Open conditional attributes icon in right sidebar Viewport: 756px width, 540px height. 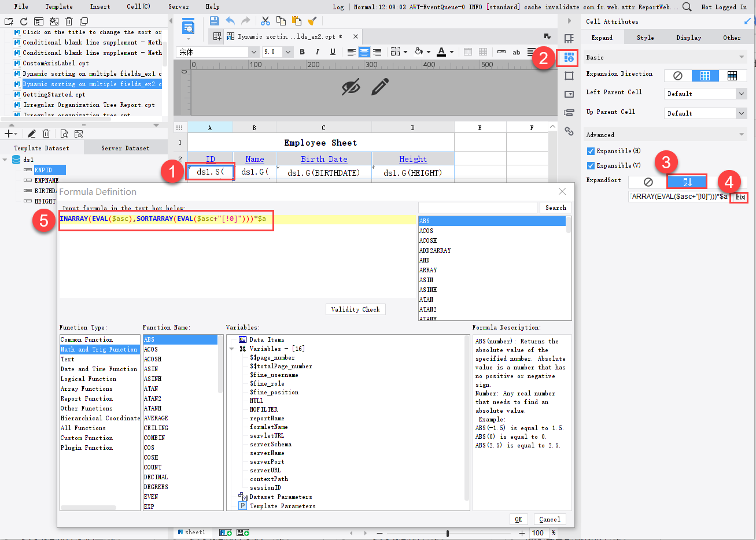(569, 113)
